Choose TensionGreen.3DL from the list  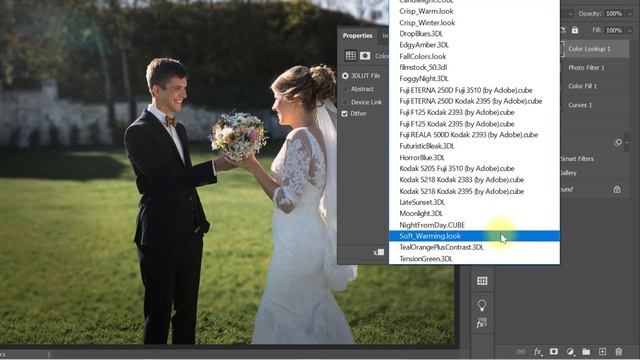coord(474,259)
